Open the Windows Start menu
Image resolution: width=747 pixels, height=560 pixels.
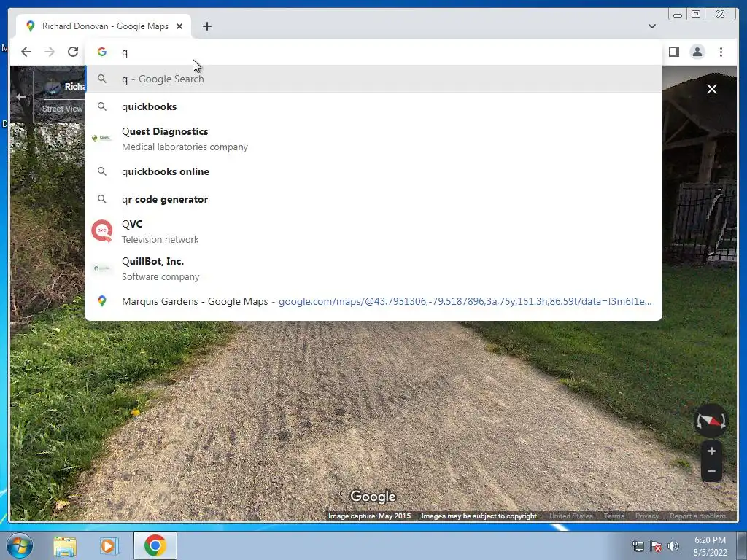[20, 545]
